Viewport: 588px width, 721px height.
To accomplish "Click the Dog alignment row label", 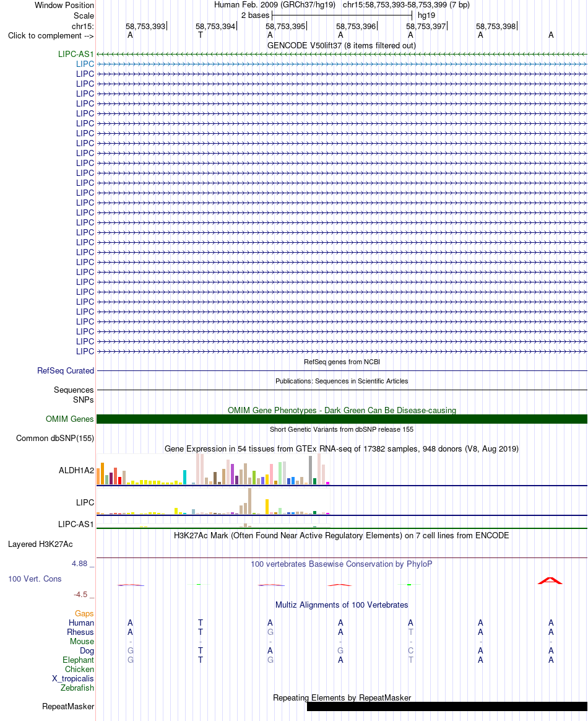I will click(87, 650).
